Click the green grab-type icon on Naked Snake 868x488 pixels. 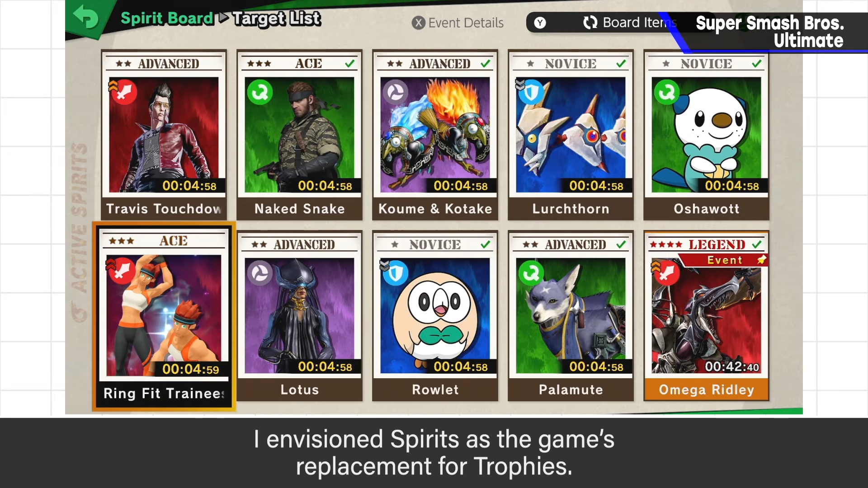click(x=260, y=92)
